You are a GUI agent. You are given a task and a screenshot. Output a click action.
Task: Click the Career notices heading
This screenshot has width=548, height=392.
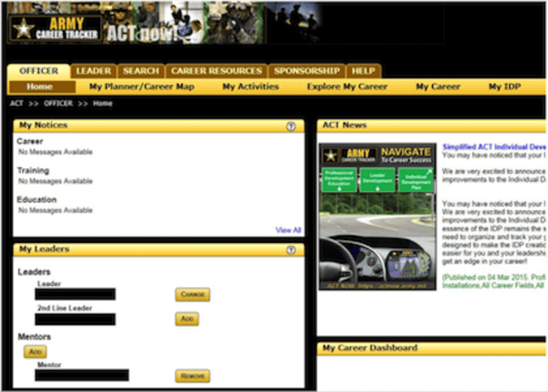tap(30, 142)
